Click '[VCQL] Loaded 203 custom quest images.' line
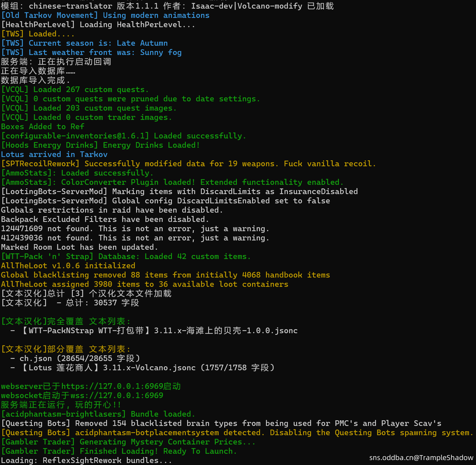Image resolution: width=476 pixels, height=465 pixels. [89, 108]
